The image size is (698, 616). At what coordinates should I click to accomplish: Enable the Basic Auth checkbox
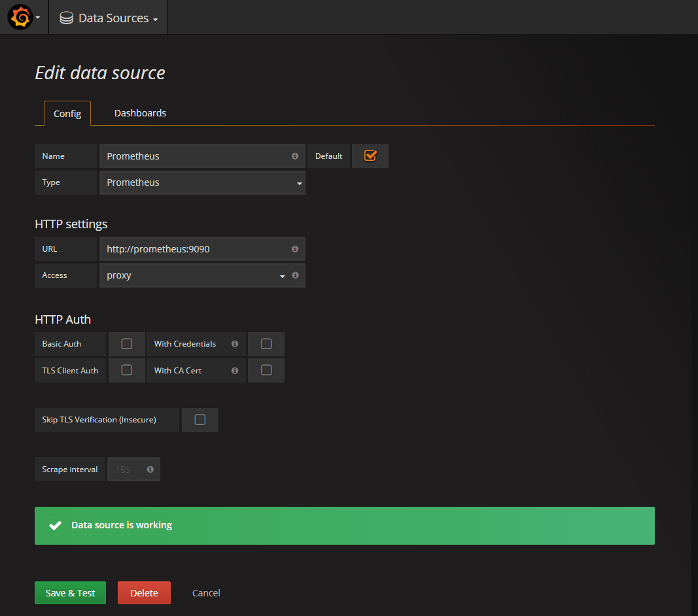coord(127,343)
